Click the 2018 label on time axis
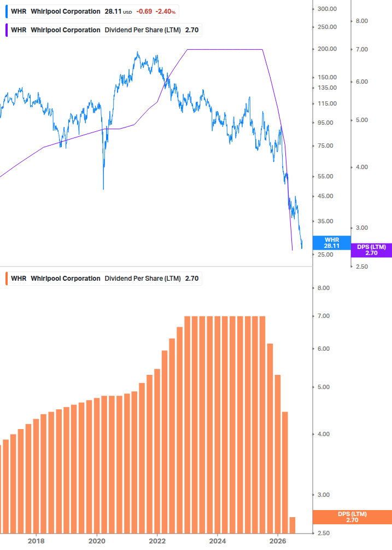 coord(37,541)
